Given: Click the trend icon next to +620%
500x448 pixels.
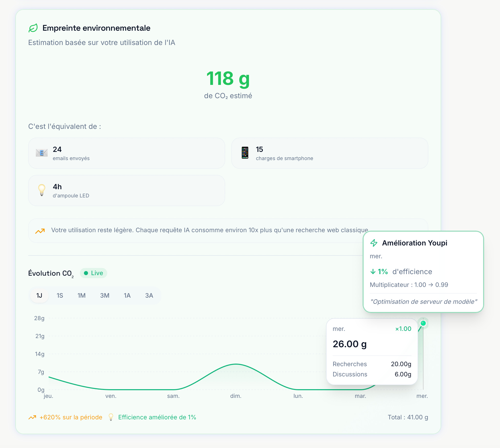Looking at the screenshot, I should (x=32, y=417).
